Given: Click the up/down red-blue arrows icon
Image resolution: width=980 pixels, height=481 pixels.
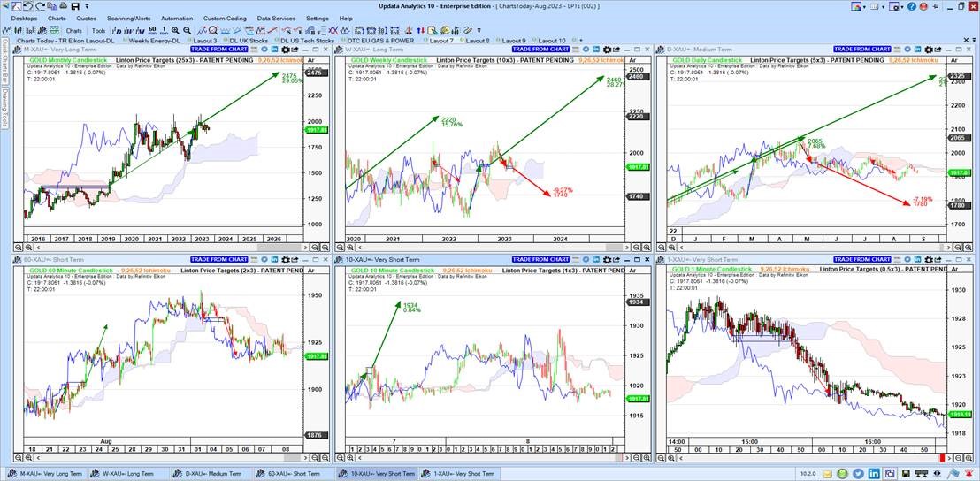Looking at the screenshot, I should click(x=421, y=31).
